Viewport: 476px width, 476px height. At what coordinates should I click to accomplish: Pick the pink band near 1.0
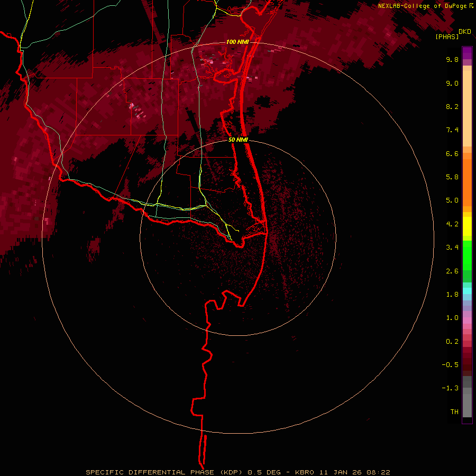point(467,321)
